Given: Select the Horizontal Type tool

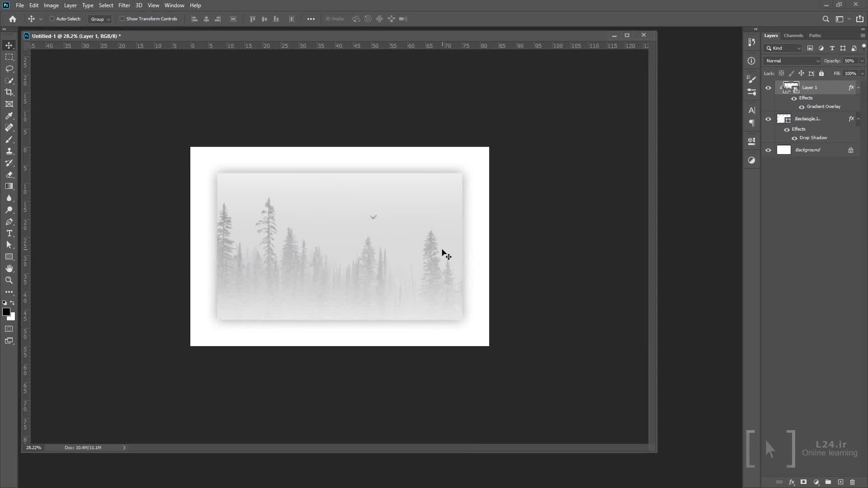Looking at the screenshot, I should tap(9, 233).
